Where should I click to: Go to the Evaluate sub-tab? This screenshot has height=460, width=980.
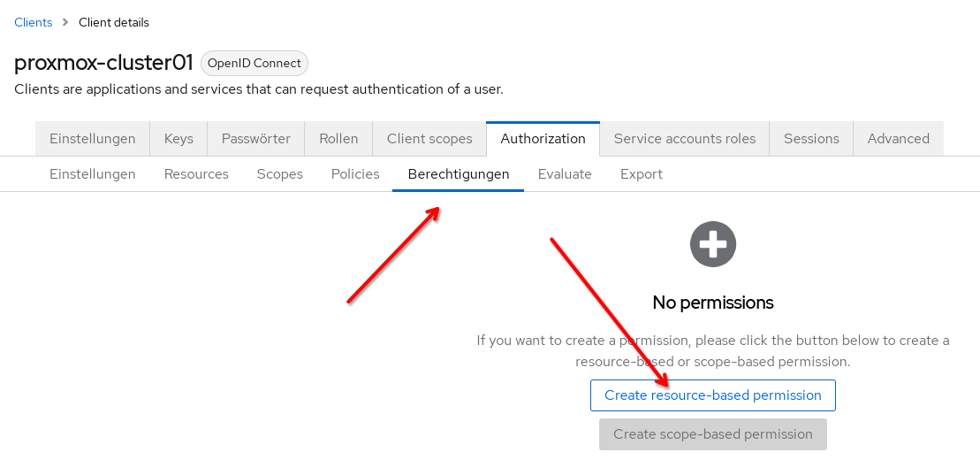[x=565, y=174]
